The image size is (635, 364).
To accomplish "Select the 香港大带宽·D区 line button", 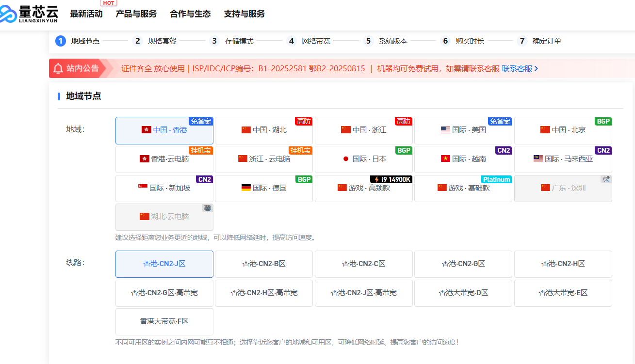I will pyautogui.click(x=463, y=293).
